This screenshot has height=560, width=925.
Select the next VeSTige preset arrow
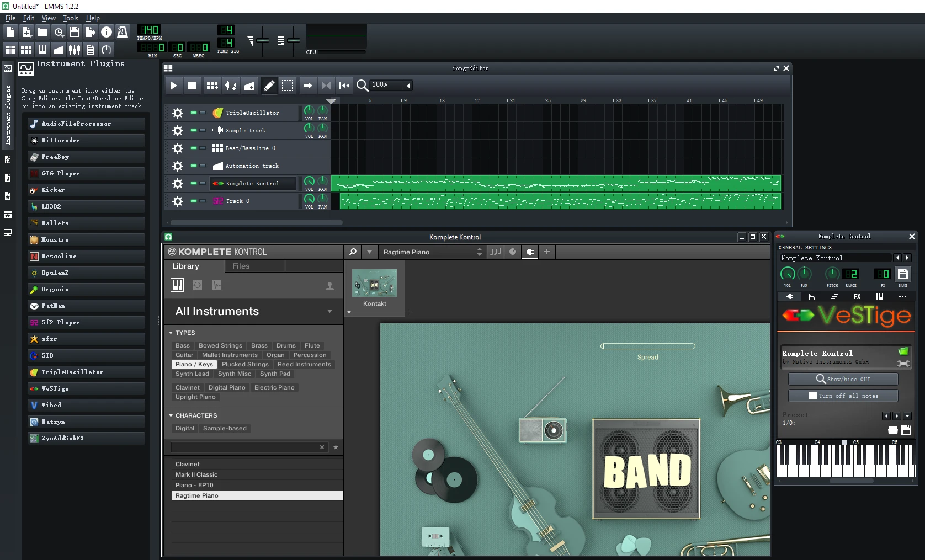coord(897,416)
